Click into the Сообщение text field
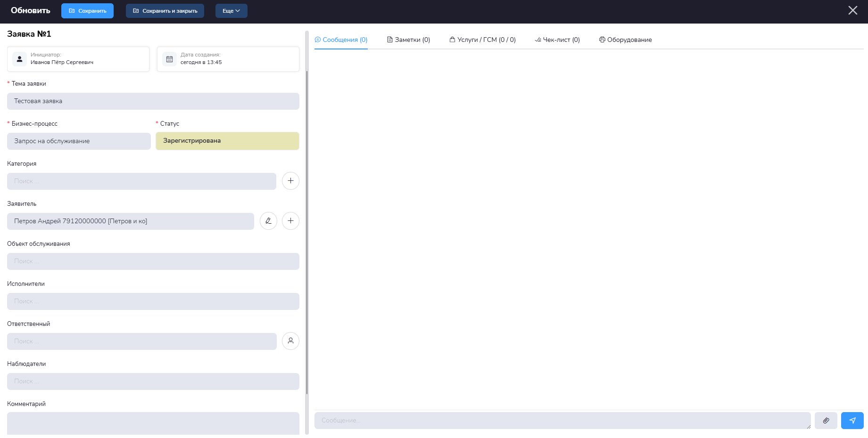 point(561,421)
